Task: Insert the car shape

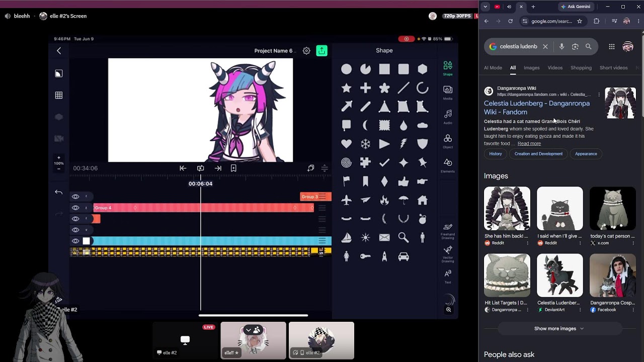Action: point(404,256)
